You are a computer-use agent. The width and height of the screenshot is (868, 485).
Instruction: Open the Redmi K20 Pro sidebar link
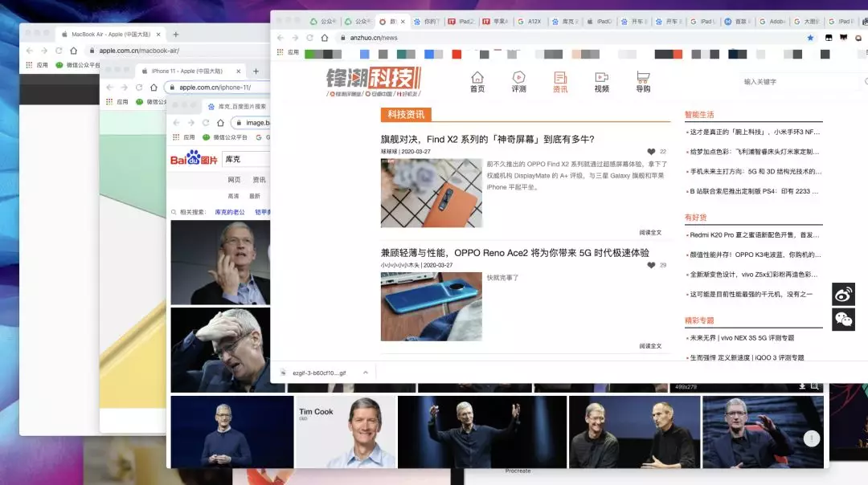point(754,235)
